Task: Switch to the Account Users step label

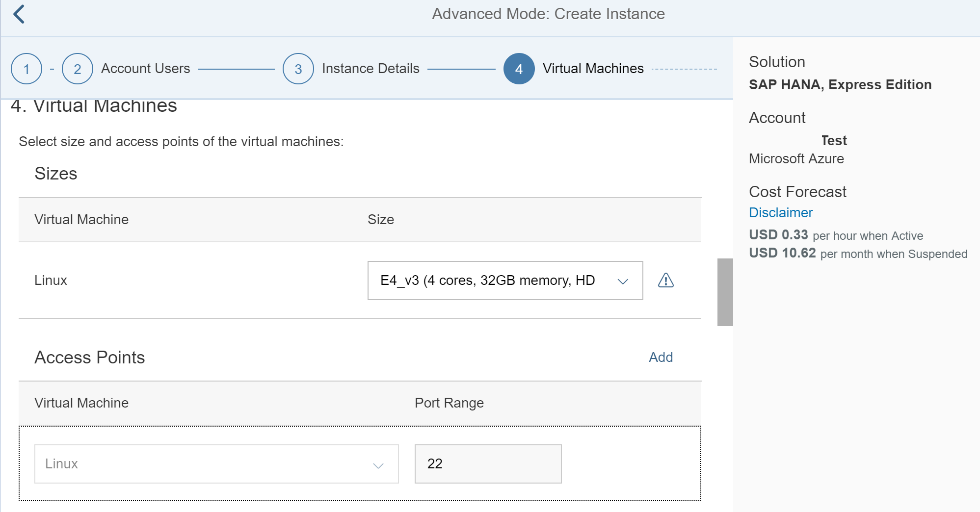Action: coord(145,69)
